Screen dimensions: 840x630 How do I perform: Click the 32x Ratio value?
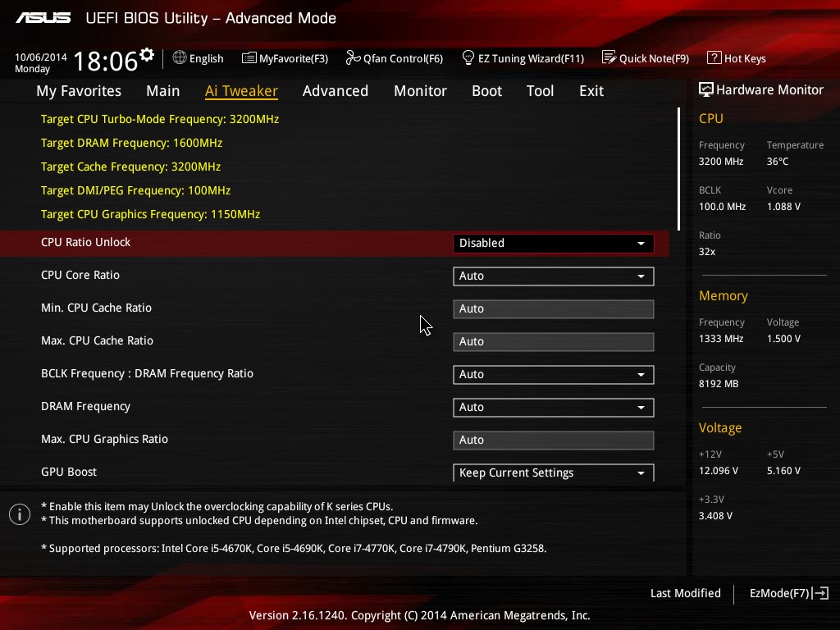707,251
